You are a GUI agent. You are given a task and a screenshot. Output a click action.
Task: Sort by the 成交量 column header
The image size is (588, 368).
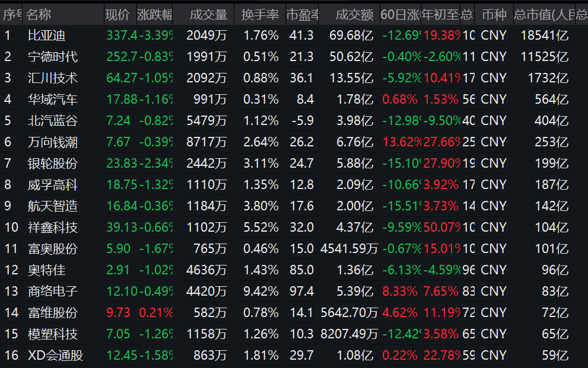click(x=208, y=15)
